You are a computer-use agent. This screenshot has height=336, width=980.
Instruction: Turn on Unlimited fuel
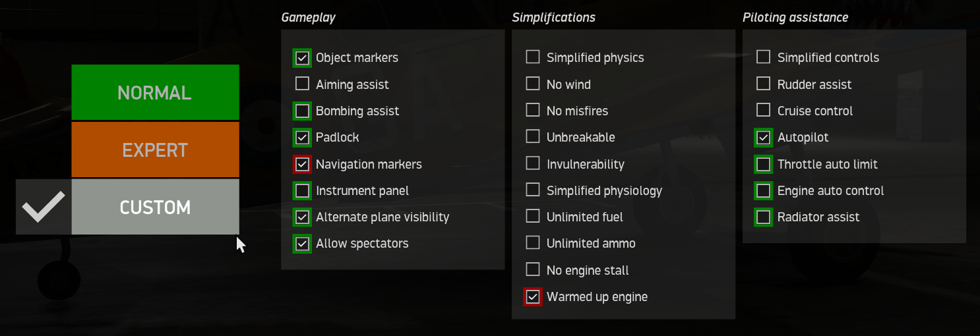point(533,216)
